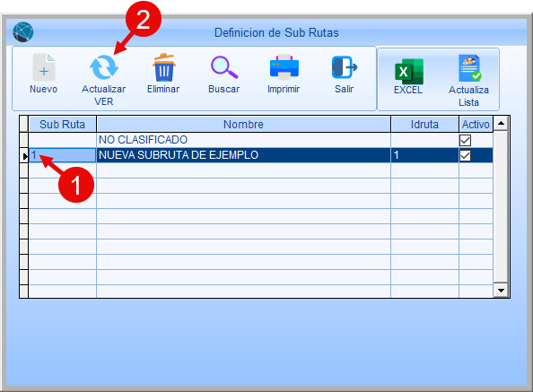Click the Activo column header
Image resolution: width=533 pixels, height=392 pixels.
click(476, 125)
